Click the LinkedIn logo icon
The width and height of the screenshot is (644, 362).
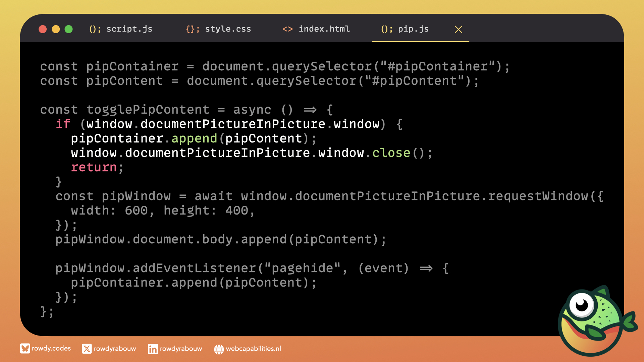pos(153,349)
